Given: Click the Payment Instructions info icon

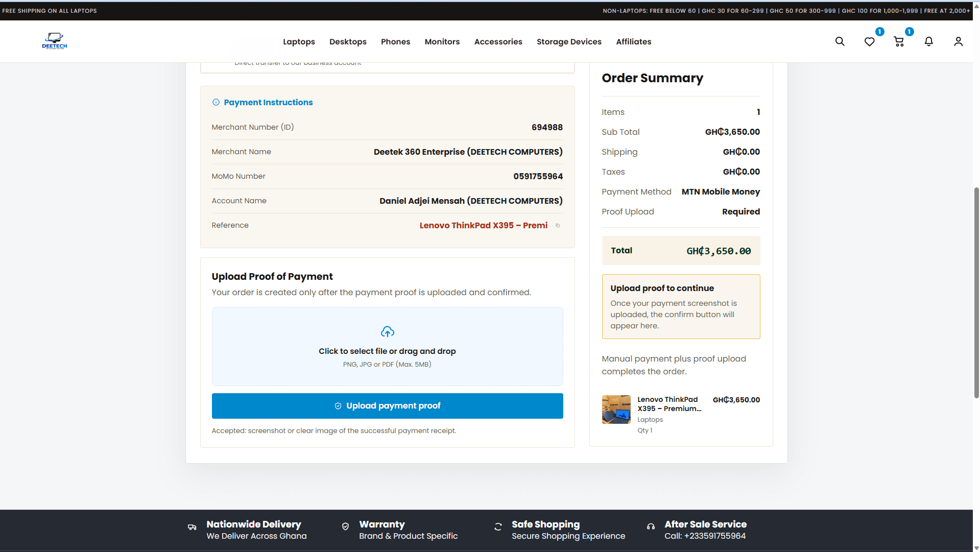Looking at the screenshot, I should coord(216,102).
